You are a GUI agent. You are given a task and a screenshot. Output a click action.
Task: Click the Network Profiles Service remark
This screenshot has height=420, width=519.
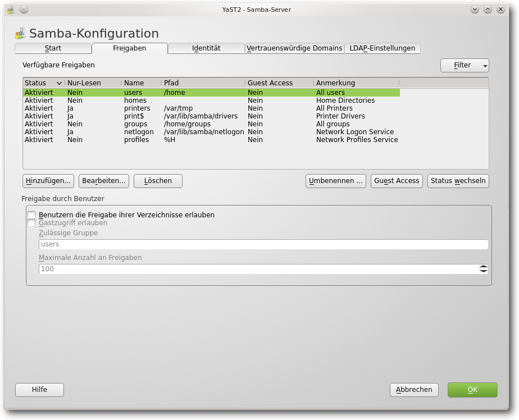click(357, 140)
